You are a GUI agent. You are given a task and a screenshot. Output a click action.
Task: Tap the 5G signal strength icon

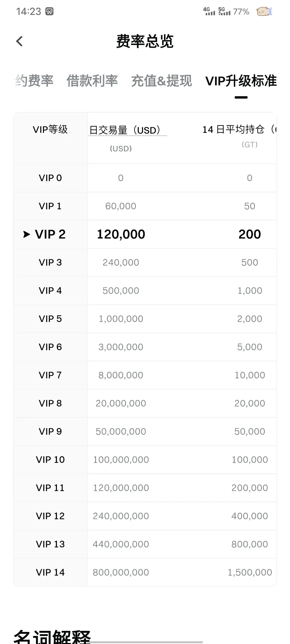click(224, 11)
